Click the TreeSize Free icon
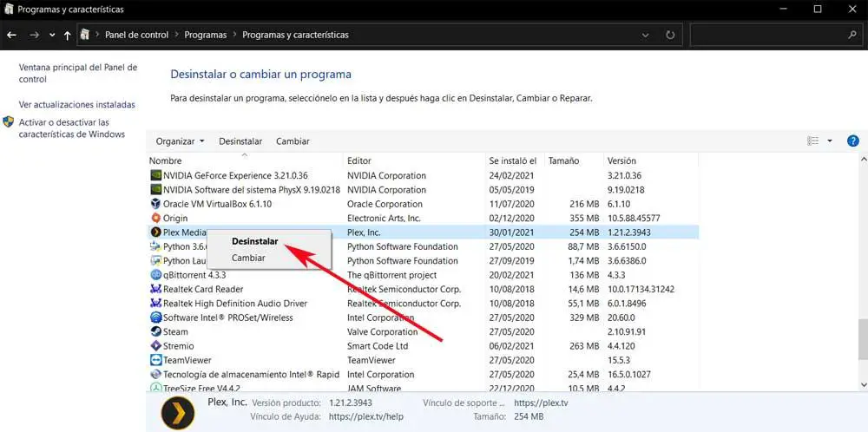Screen dimensions: 868x432 [155, 389]
